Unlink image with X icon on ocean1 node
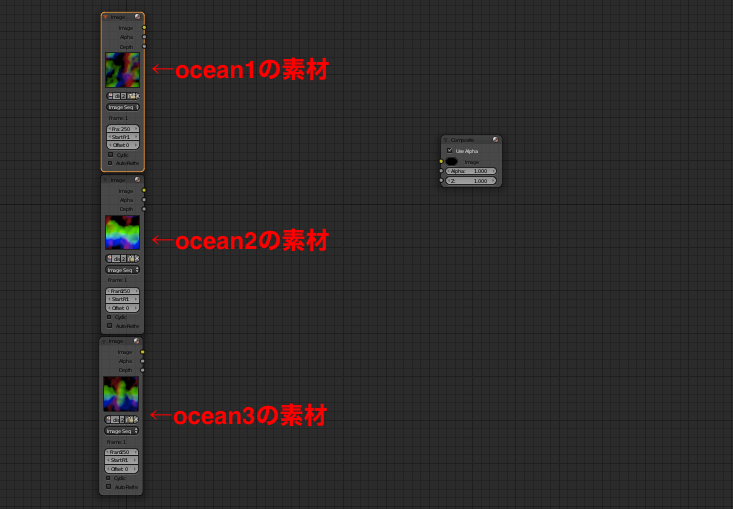Viewport: 733px width, 509px height. (137, 96)
